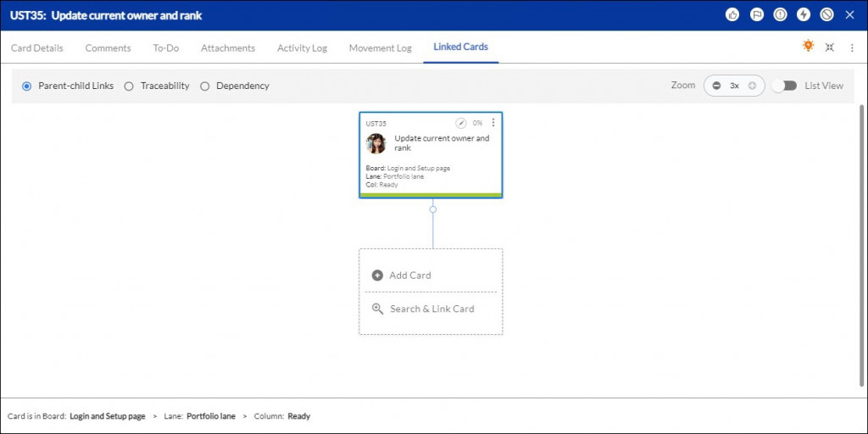
Task: Click the block/prohibited circle icon in header
Action: click(827, 15)
